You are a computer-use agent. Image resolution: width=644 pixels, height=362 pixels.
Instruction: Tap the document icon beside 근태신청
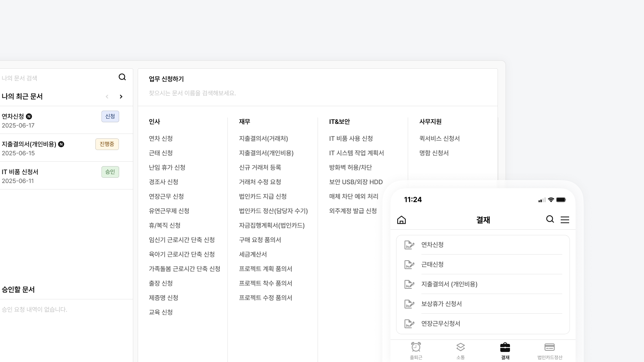click(x=409, y=264)
